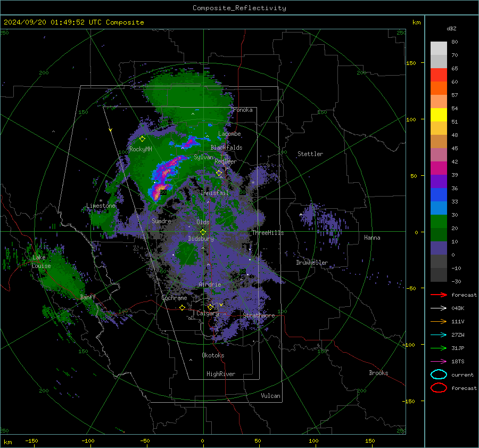
Task: Click the yellow diamond marker below RedDeer
Action: (219, 173)
